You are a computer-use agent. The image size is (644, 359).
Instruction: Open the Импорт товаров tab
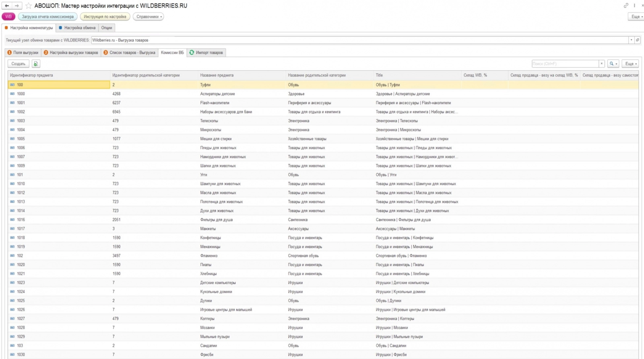point(206,53)
